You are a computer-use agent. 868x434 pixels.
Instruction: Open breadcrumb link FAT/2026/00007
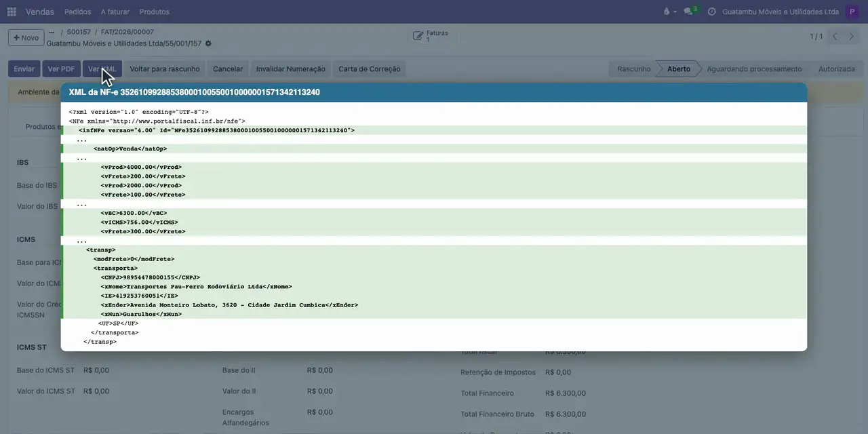[x=127, y=32]
